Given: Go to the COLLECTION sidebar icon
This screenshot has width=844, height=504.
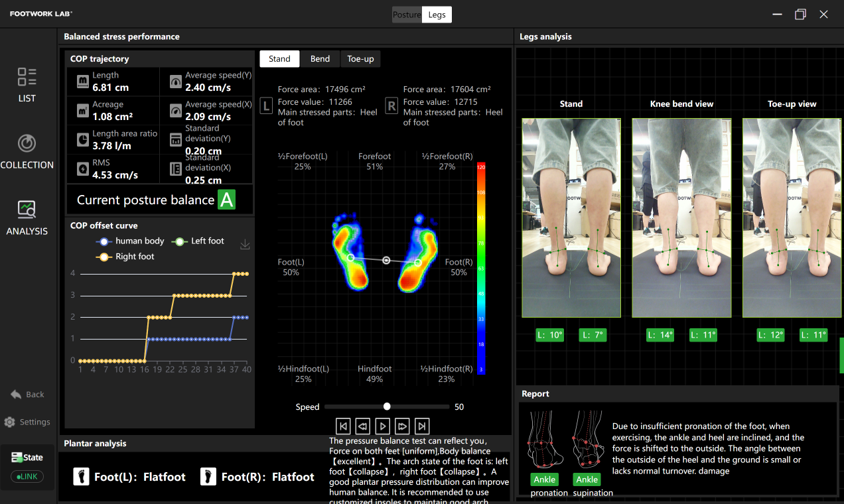Looking at the screenshot, I should tap(27, 151).
